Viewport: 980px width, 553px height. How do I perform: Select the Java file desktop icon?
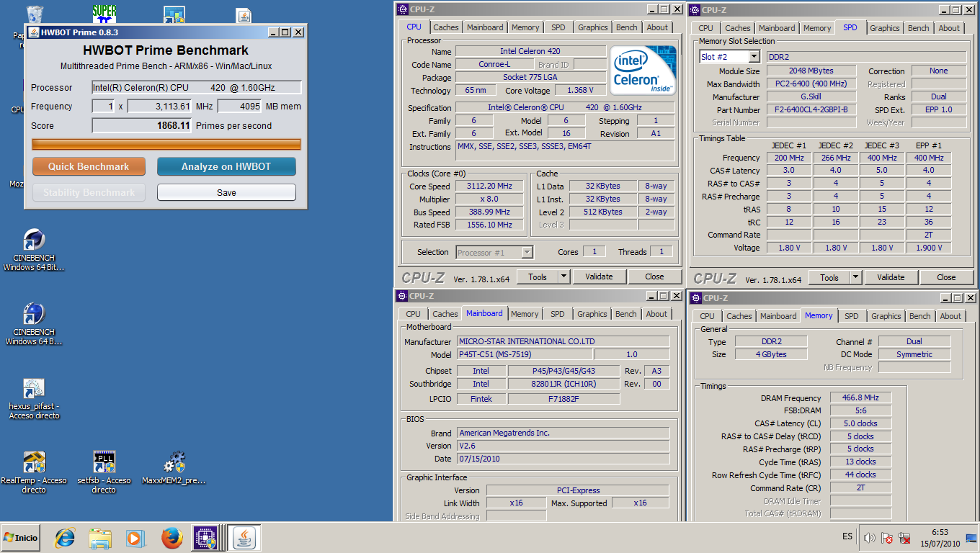[244, 15]
